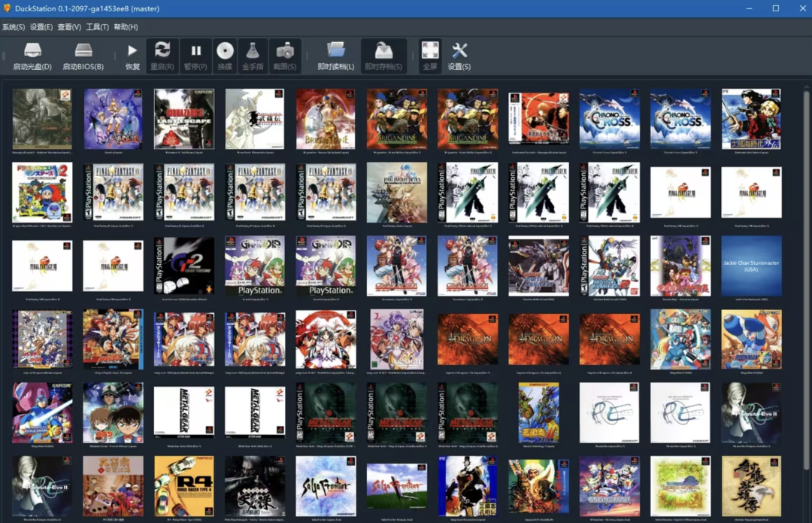The image size is (812, 523).
Task: Select the white SaGa Frontier cover
Action: click(326, 487)
